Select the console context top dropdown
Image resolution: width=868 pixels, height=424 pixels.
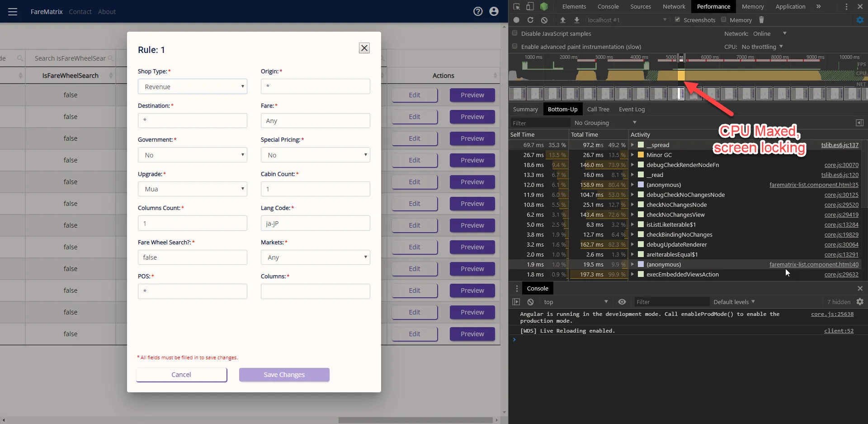[576, 302]
